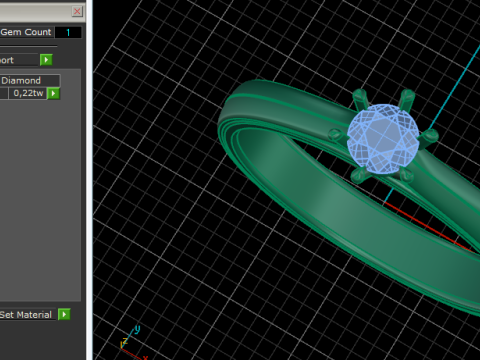Click the 0,22tw weight value
The image size is (480, 360).
[28, 93]
